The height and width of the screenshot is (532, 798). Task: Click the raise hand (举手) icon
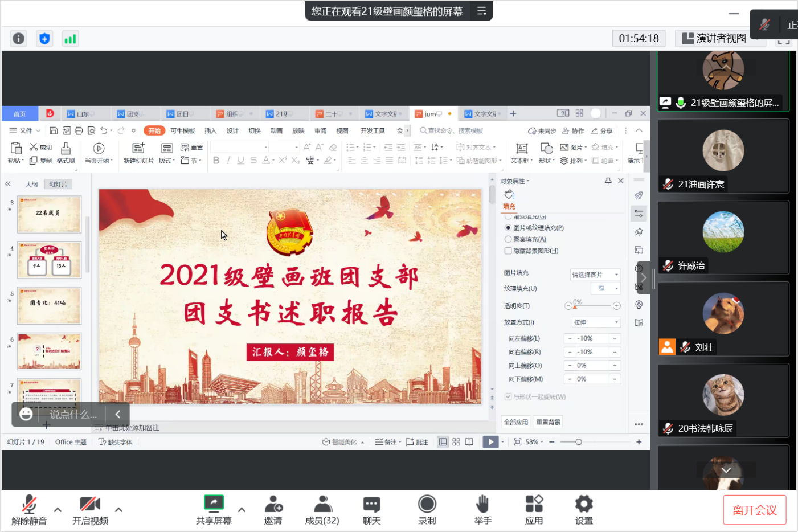click(482, 505)
